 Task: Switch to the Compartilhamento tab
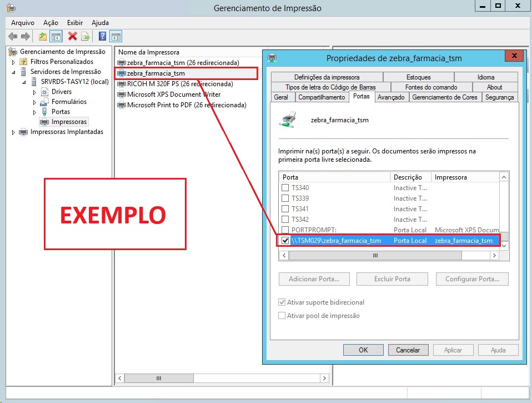point(321,97)
